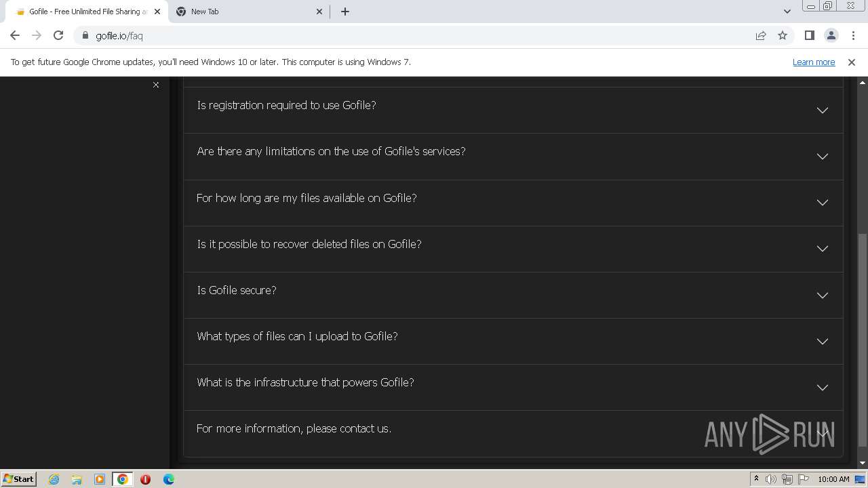Dismiss the Chrome update notification bar
This screenshot has height=488, width=868.
852,62
